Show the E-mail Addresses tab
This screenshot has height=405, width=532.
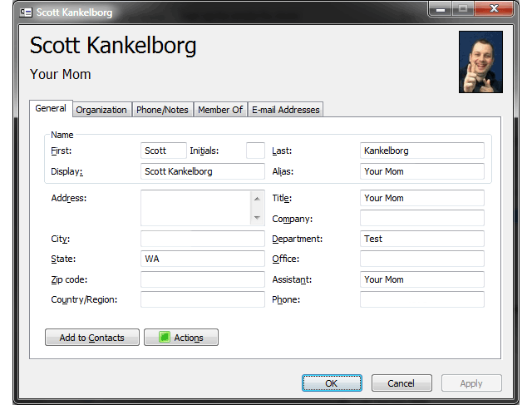click(285, 110)
